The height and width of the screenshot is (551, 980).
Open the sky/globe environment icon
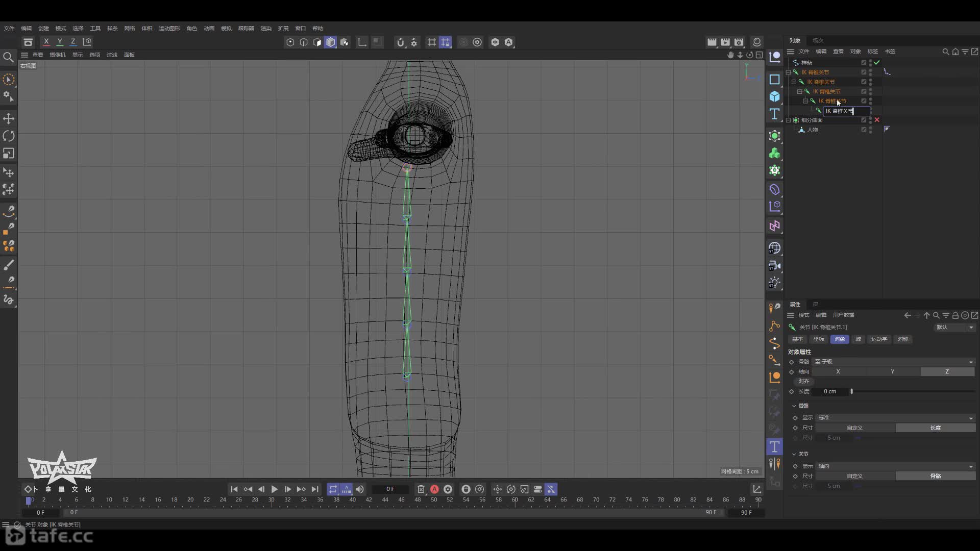coord(774,248)
